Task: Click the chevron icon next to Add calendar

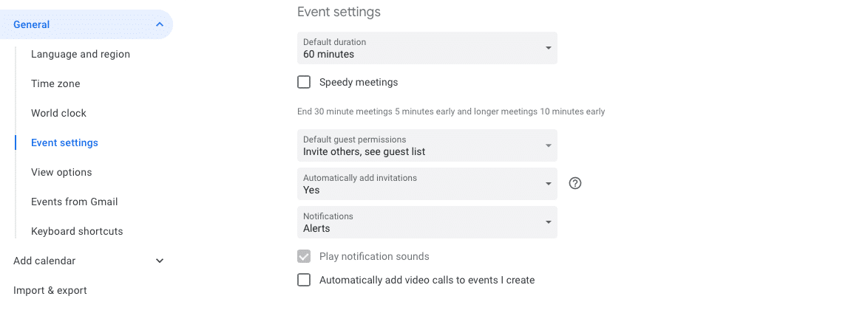Action: pos(160,261)
